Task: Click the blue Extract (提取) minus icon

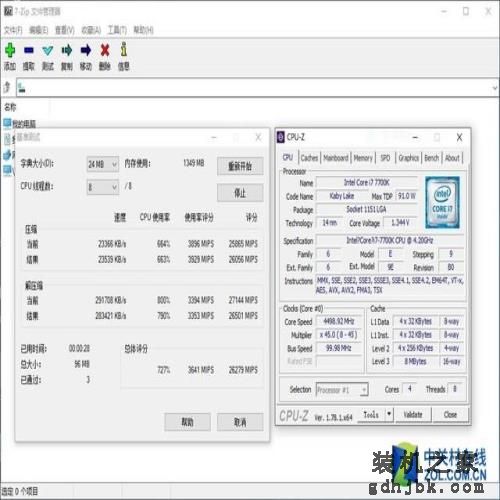Action: tap(29, 50)
